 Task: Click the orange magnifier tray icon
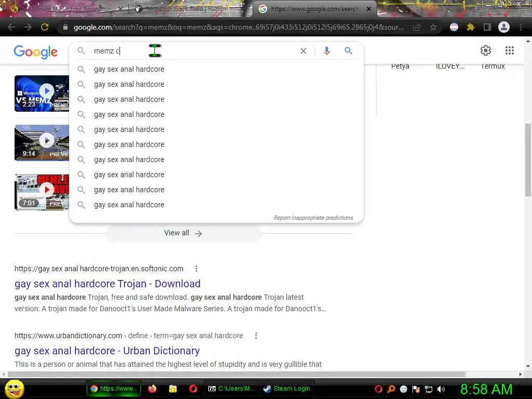(x=391, y=389)
